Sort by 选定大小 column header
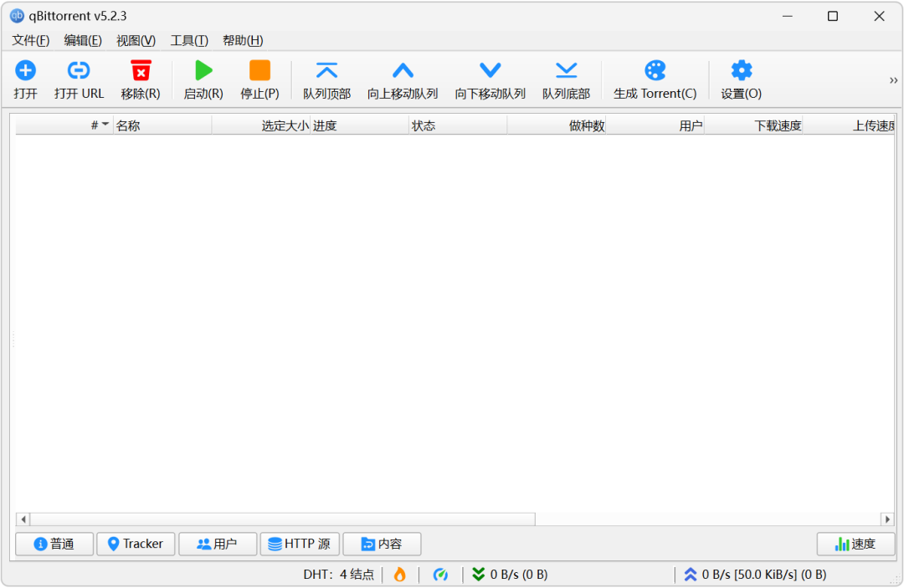904x588 pixels. tap(261, 125)
